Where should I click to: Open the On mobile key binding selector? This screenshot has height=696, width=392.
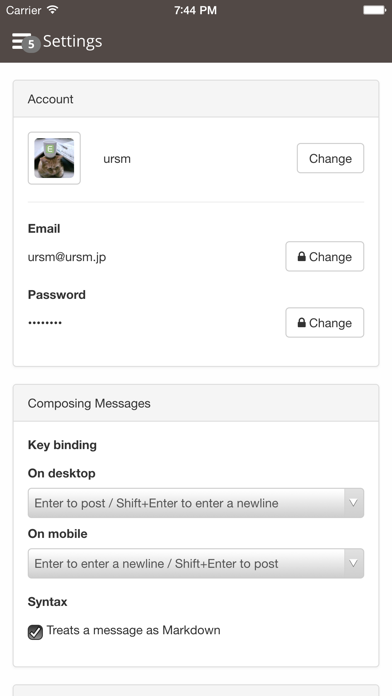pos(196,563)
